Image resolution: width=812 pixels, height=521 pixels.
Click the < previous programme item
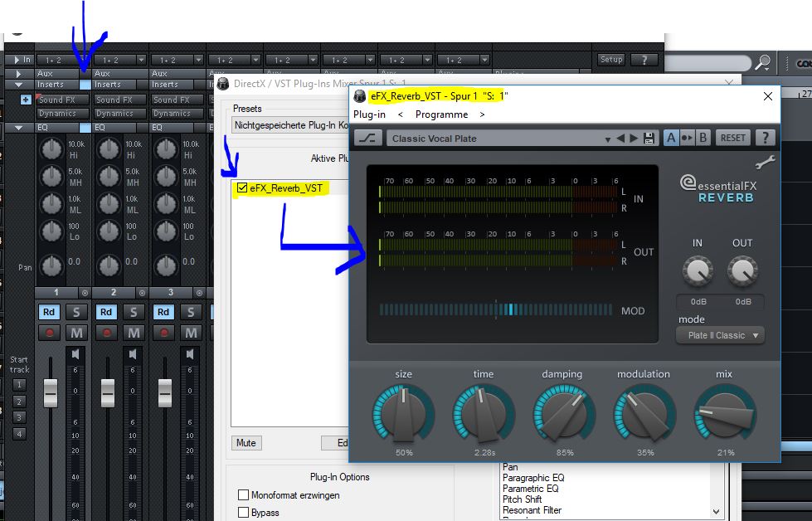coord(401,114)
